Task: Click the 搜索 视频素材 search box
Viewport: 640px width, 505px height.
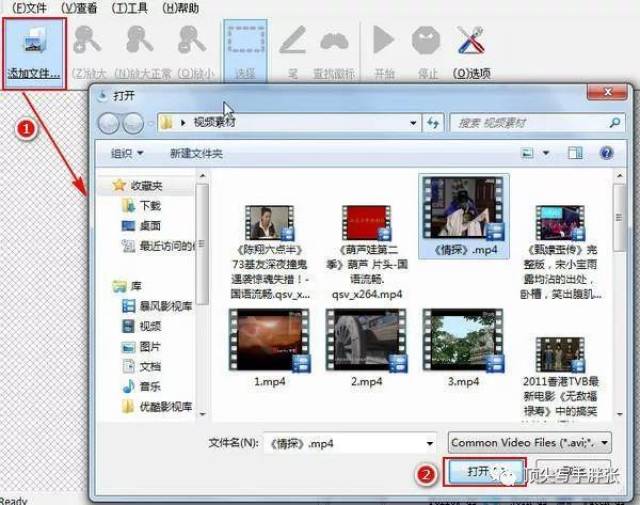Action: [530, 122]
